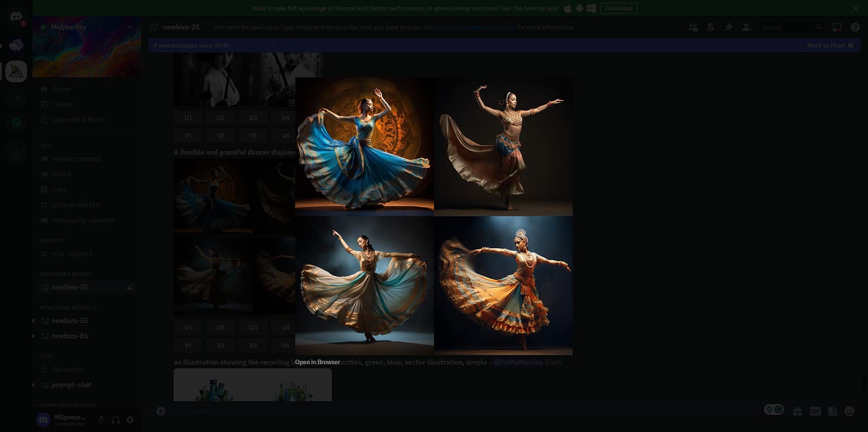
Task: Expand the newbies-55 channel
Action: point(33,321)
